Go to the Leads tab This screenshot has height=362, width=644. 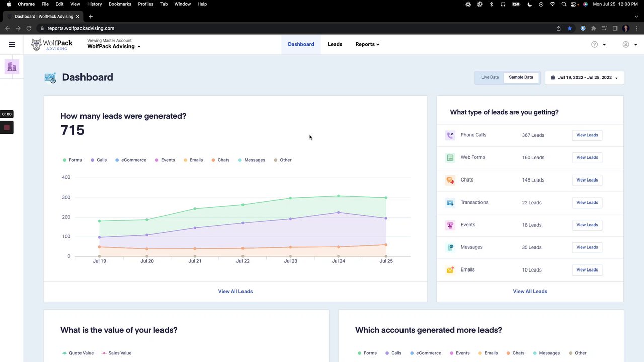(x=335, y=44)
